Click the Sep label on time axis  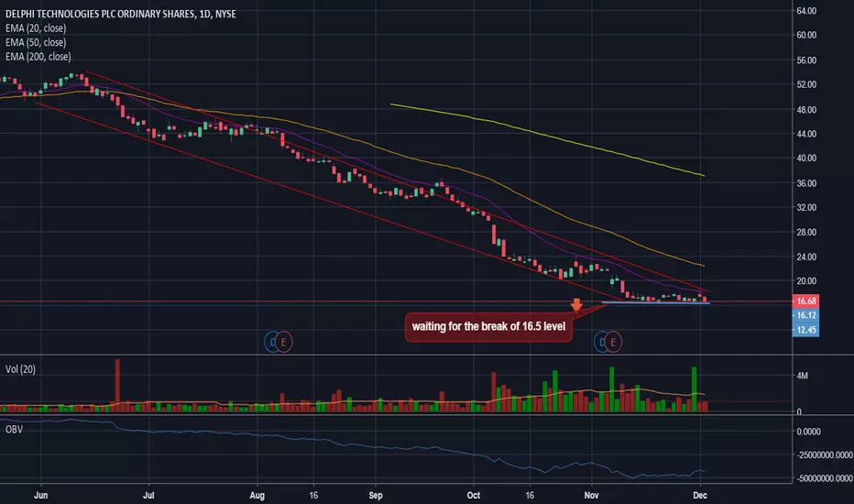376,495
